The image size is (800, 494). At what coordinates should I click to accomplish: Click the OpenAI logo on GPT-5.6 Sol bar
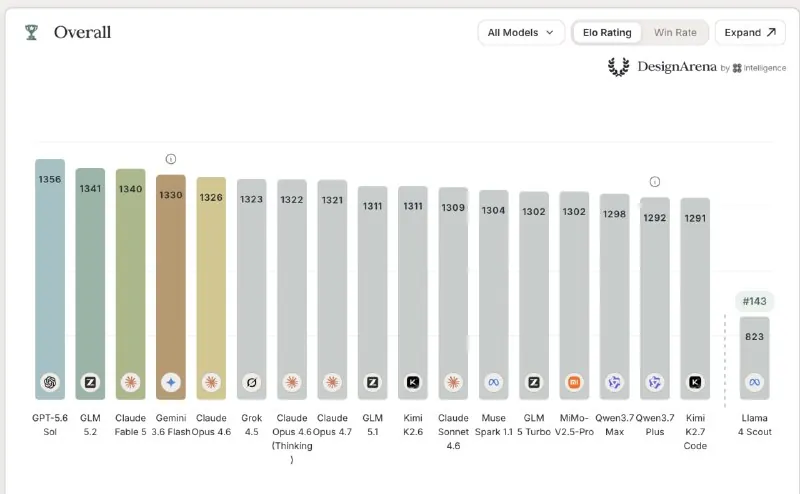pos(50,382)
